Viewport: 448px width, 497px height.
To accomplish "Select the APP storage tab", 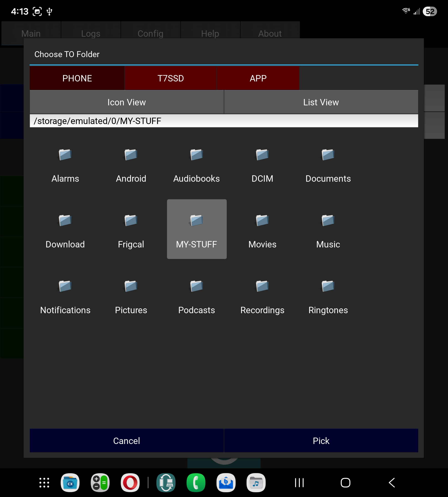I will (258, 78).
